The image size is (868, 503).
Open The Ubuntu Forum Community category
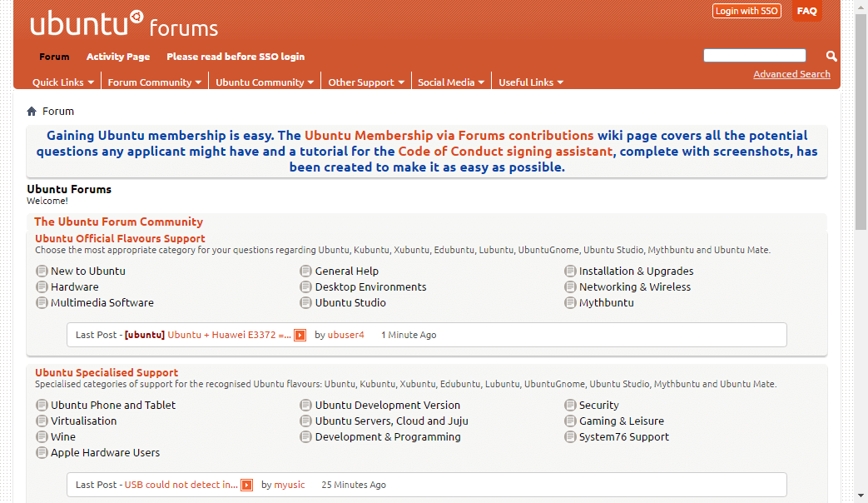pyautogui.click(x=118, y=222)
